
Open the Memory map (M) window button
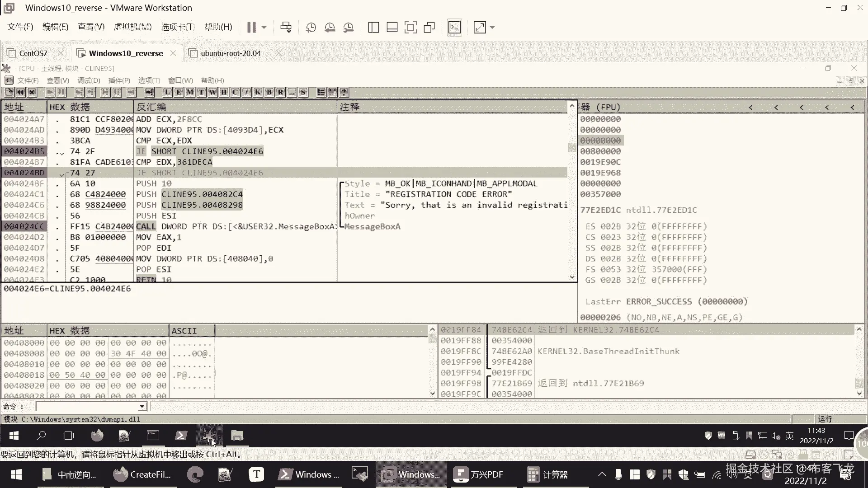tap(190, 92)
